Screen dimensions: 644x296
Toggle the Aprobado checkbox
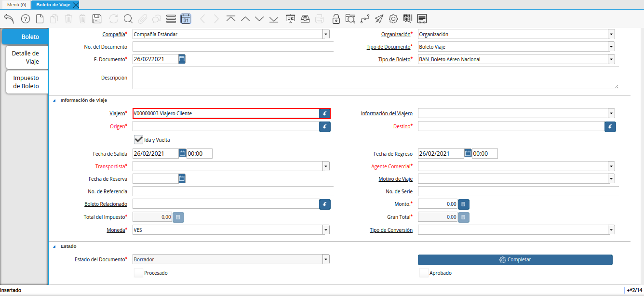[424, 273]
